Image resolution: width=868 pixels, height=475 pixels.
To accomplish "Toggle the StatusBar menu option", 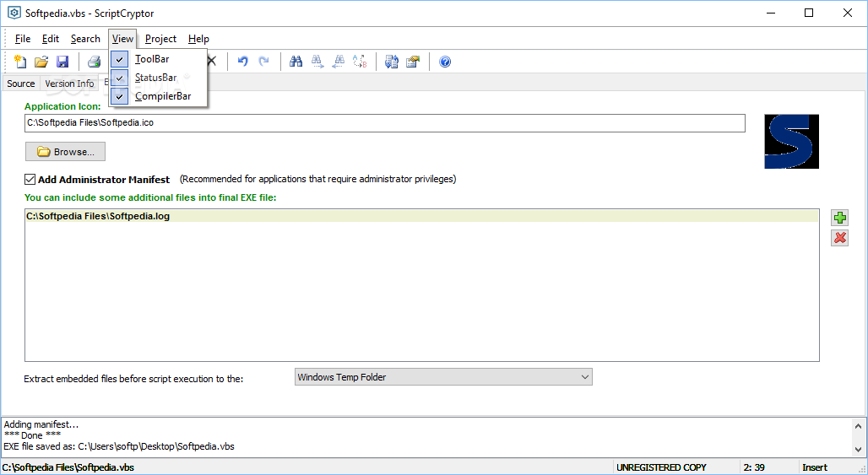I will point(159,78).
